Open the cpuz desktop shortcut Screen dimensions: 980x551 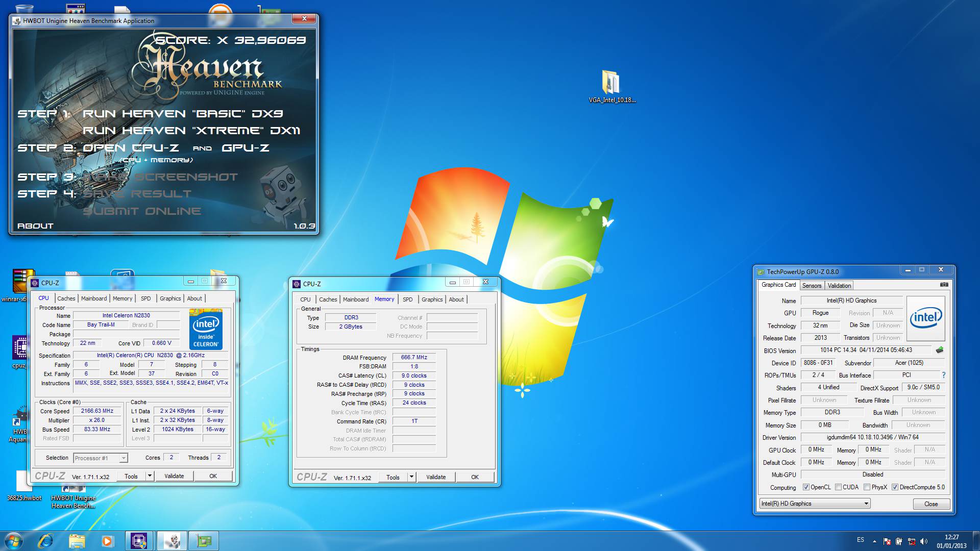[20, 352]
